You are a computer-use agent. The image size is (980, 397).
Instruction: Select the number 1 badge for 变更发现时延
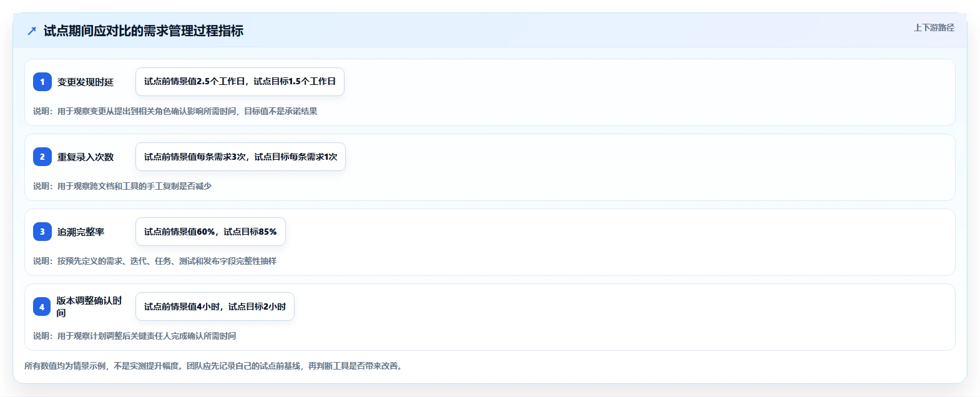42,82
